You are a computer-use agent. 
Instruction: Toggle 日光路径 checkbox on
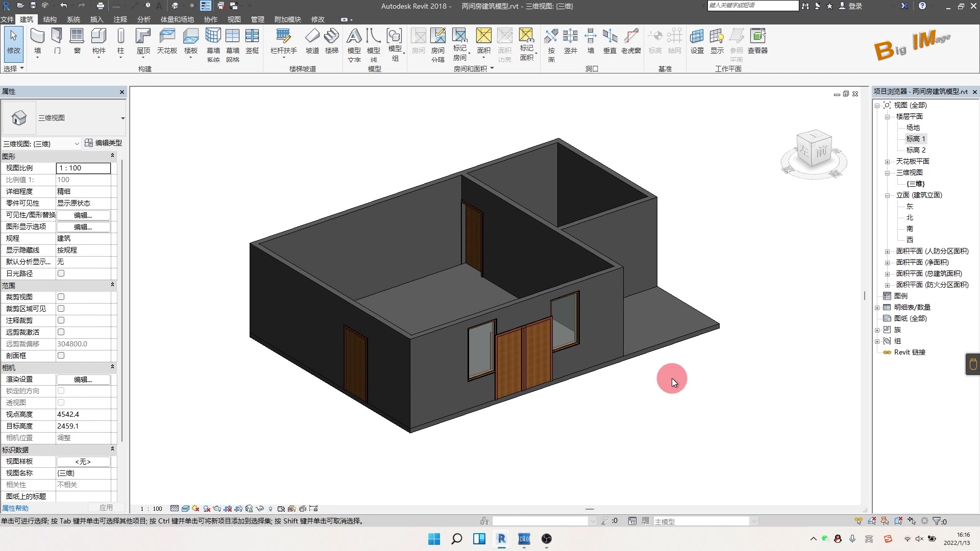click(61, 273)
